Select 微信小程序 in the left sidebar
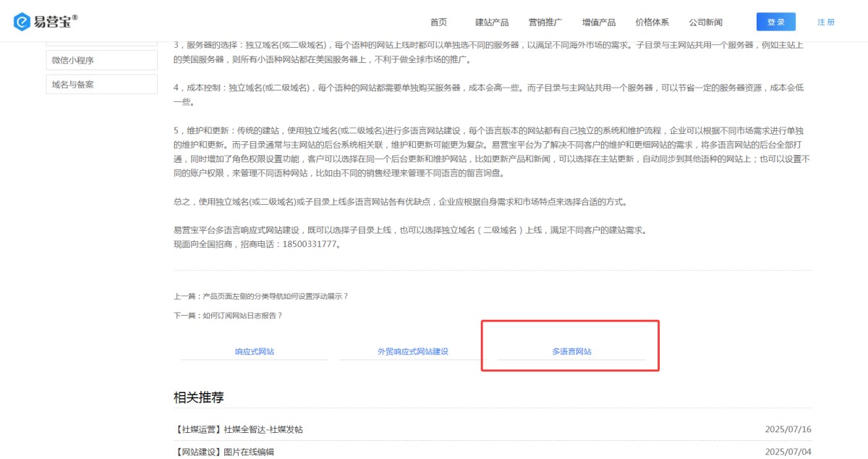The height and width of the screenshot is (459, 868). [x=101, y=60]
